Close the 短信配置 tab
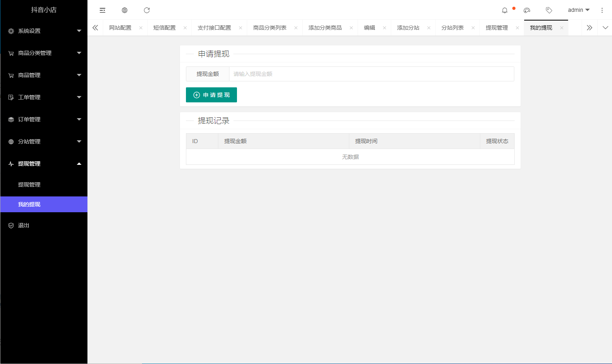Viewport: 612px width, 364px height. point(185,27)
